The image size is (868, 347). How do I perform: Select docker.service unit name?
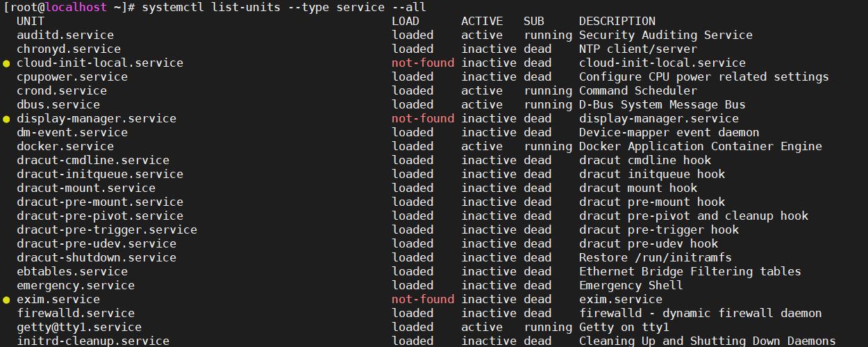coord(65,146)
